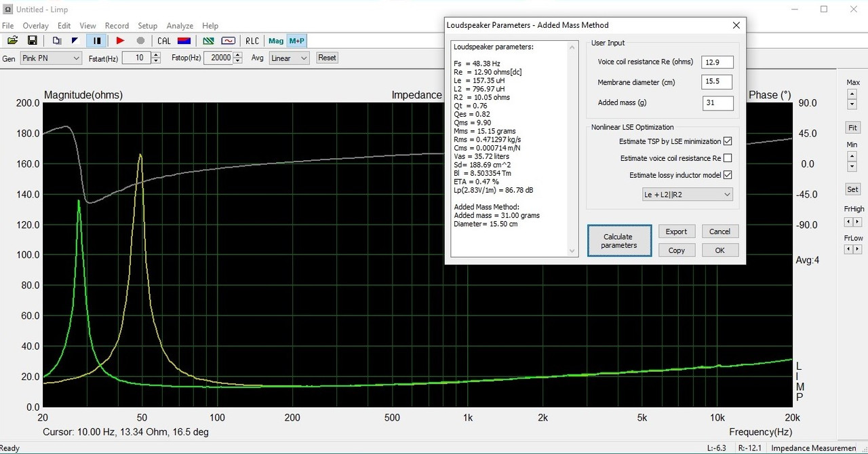Open the Edit menu
Screen dimensions: 868x454
click(x=64, y=26)
